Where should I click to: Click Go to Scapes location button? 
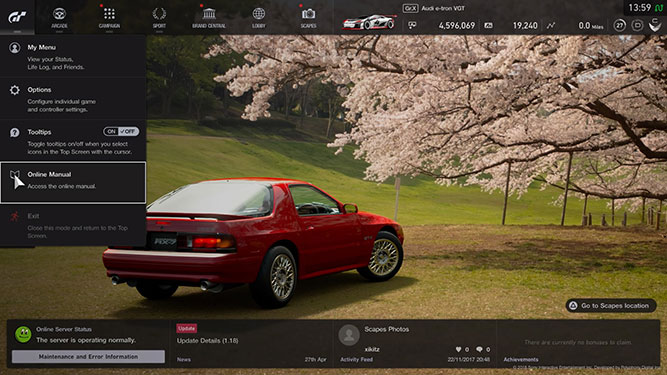click(611, 306)
